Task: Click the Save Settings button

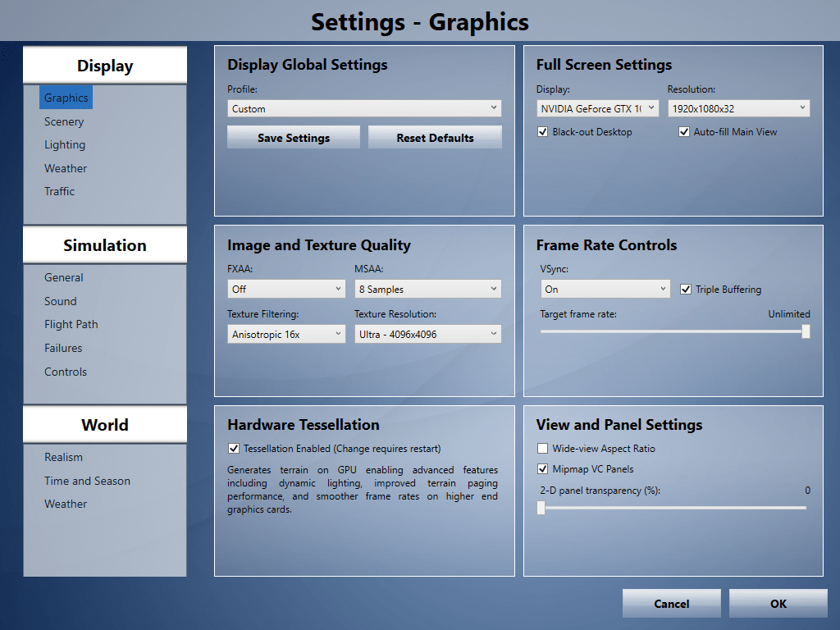Action: pos(294,138)
